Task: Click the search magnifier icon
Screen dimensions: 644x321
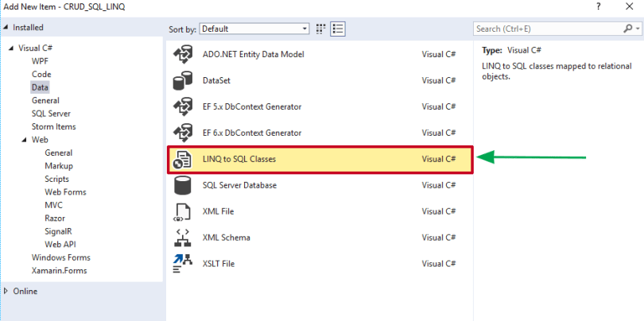Action: pyautogui.click(x=628, y=29)
